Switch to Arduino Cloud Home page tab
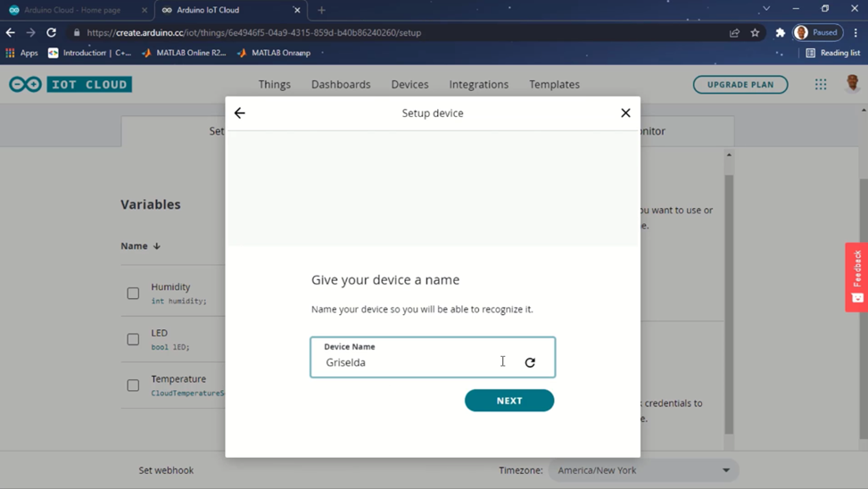This screenshot has height=489, width=868. 72,10
